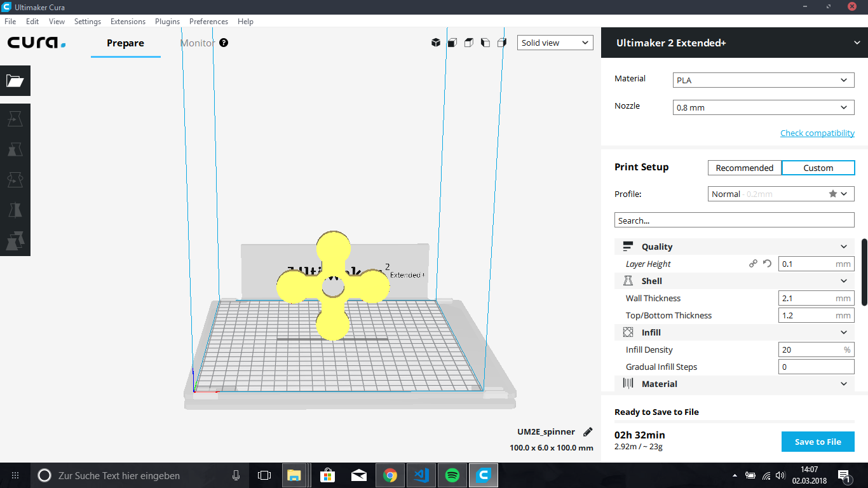Collapse the Infill settings section
This screenshot has width=868, height=488.
(735, 332)
